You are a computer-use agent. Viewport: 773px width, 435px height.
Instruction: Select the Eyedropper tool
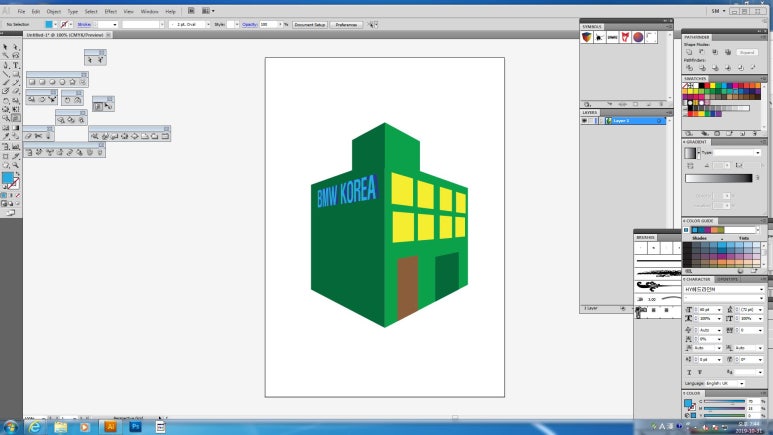coord(5,137)
